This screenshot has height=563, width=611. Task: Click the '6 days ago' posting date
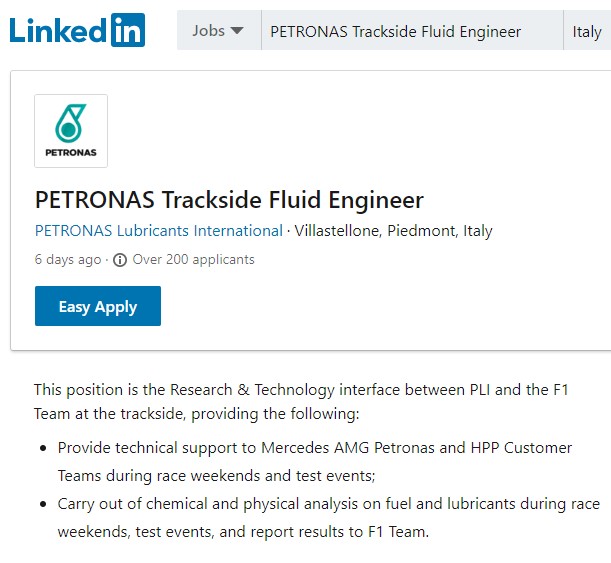click(68, 259)
